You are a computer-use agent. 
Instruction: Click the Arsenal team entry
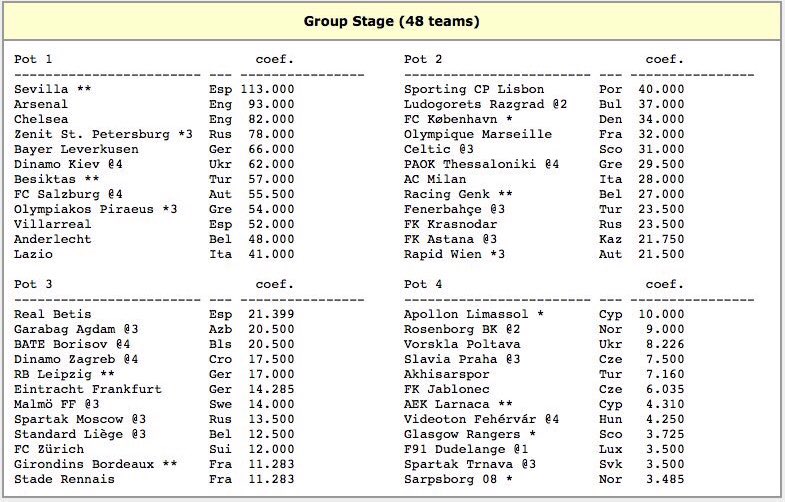point(41,104)
